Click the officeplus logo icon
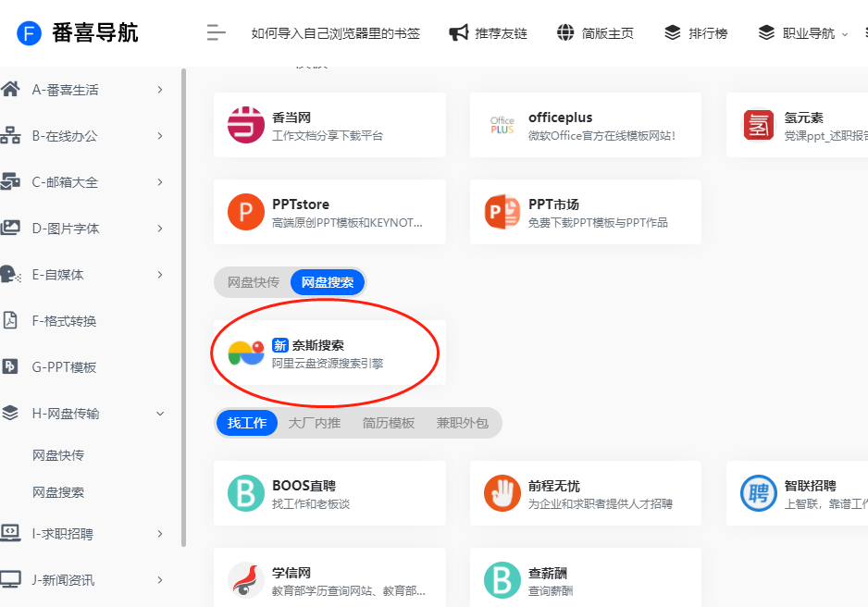Screen dimensions: 868x607 (x=502, y=125)
